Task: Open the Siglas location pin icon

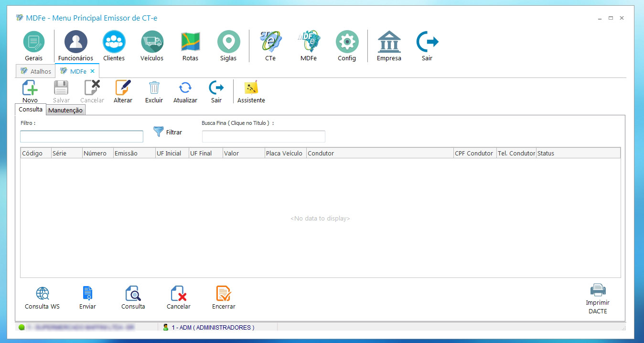Action: point(228,42)
